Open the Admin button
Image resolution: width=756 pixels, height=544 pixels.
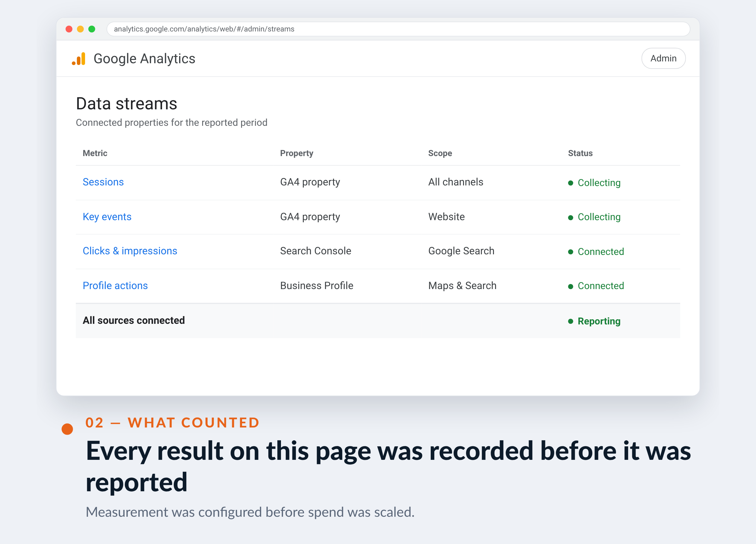[x=663, y=58]
